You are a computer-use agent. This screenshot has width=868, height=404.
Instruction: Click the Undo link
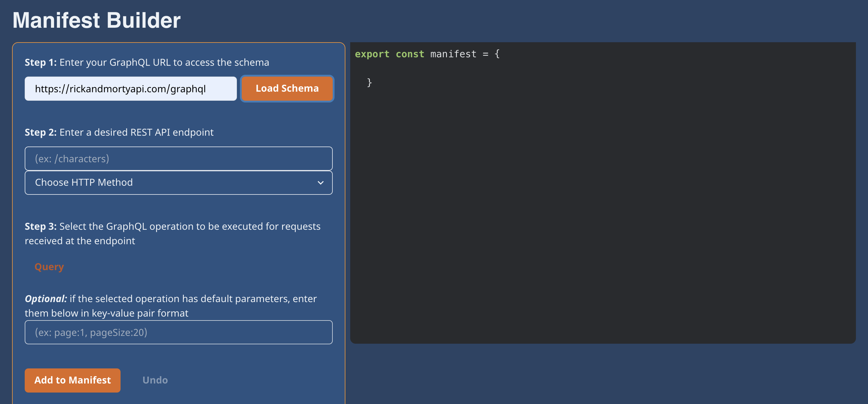tap(155, 380)
